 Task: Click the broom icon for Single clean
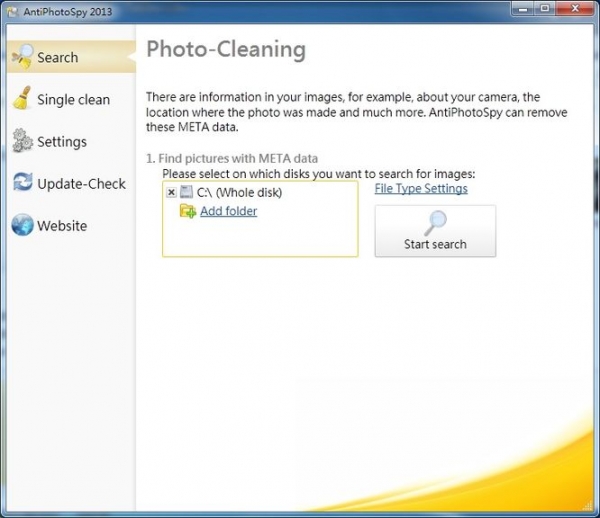click(x=22, y=99)
